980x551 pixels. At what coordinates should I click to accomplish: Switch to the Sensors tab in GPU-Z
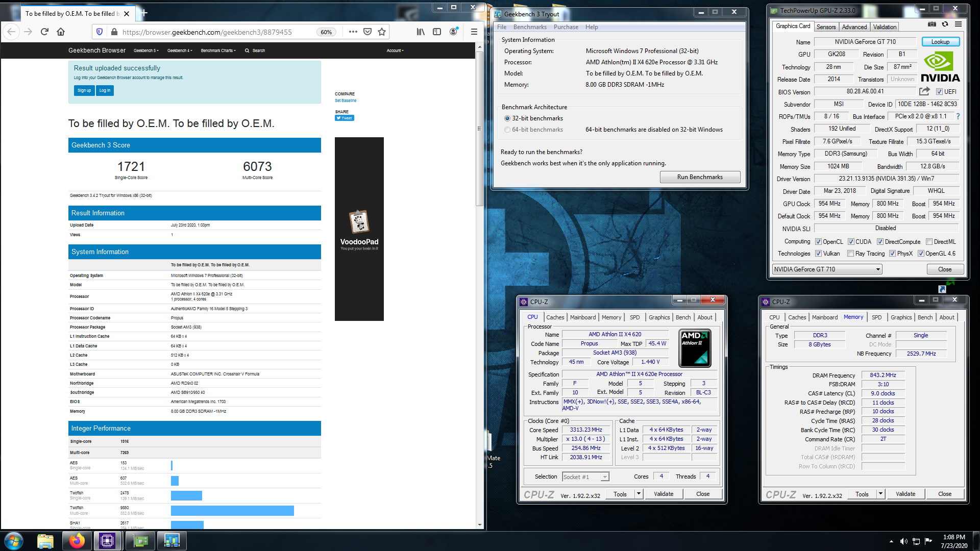[826, 27]
